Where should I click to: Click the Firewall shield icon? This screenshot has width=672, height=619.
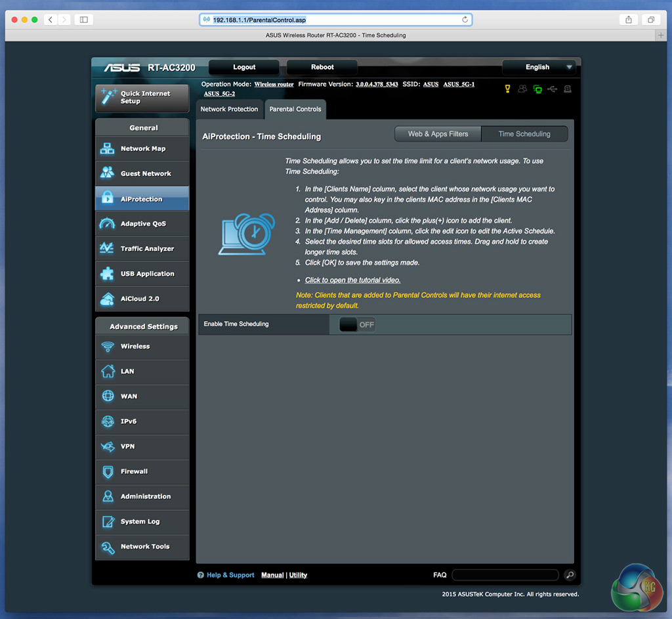pos(108,471)
